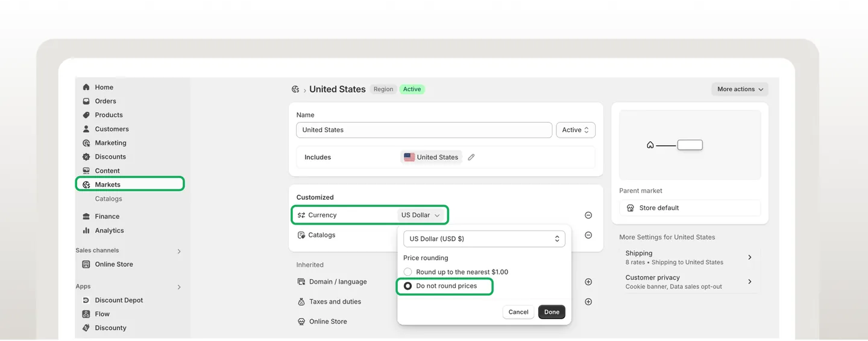
Task: Open Customer privacy settings
Action: point(690,282)
